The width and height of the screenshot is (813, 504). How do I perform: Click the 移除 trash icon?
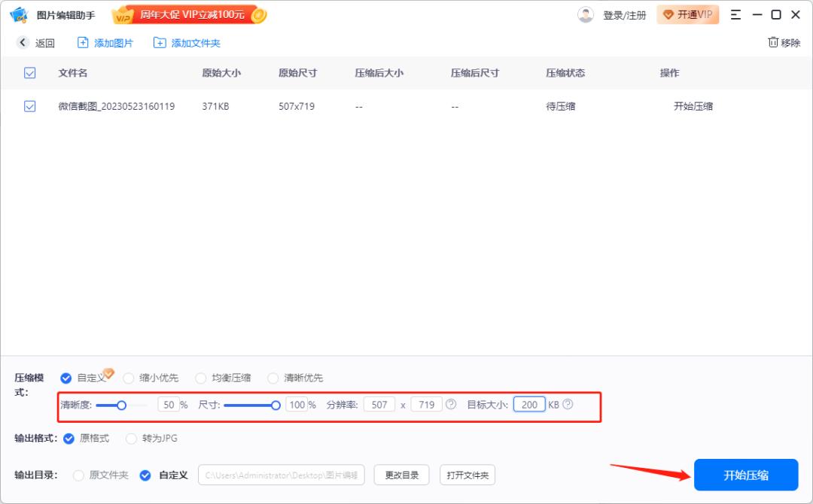point(772,43)
